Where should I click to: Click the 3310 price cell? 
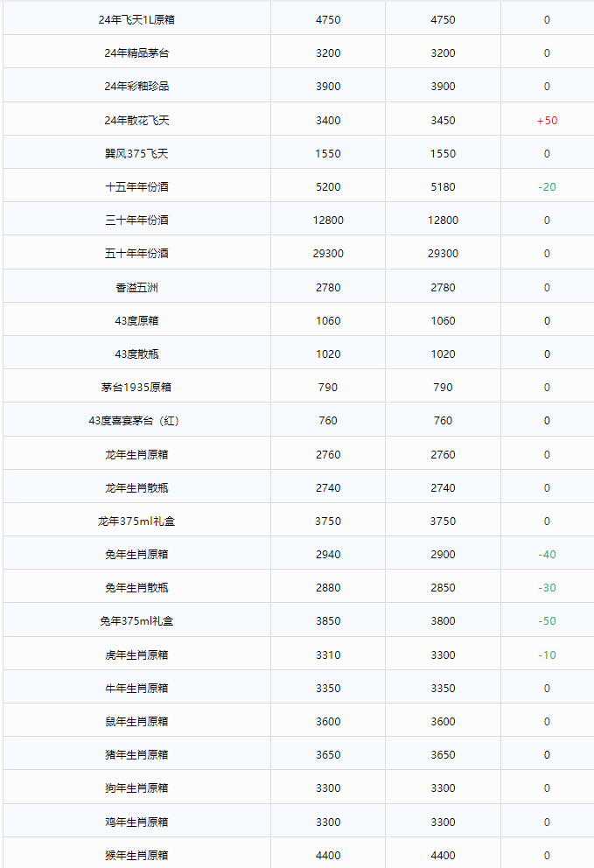328,655
